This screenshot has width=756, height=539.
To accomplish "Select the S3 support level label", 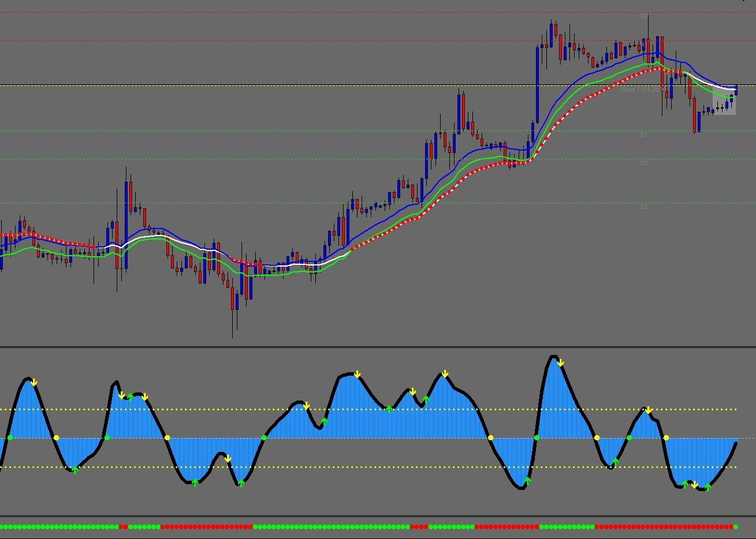I will [x=643, y=207].
